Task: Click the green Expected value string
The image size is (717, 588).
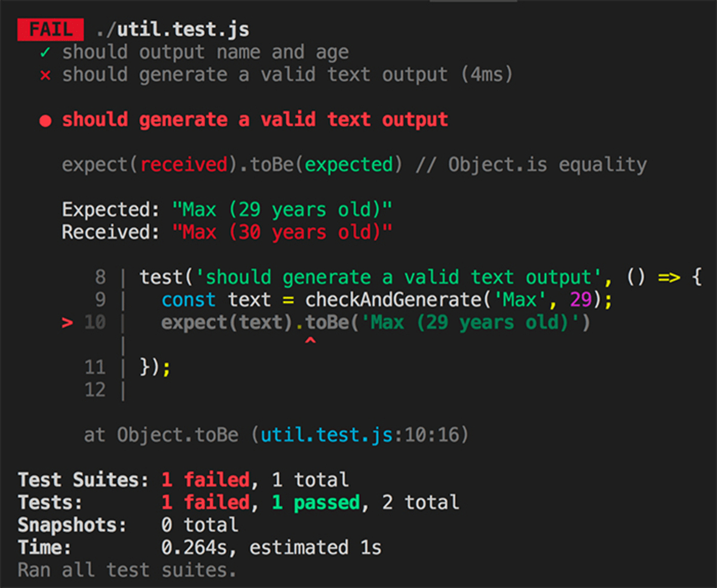Action: tap(282, 210)
